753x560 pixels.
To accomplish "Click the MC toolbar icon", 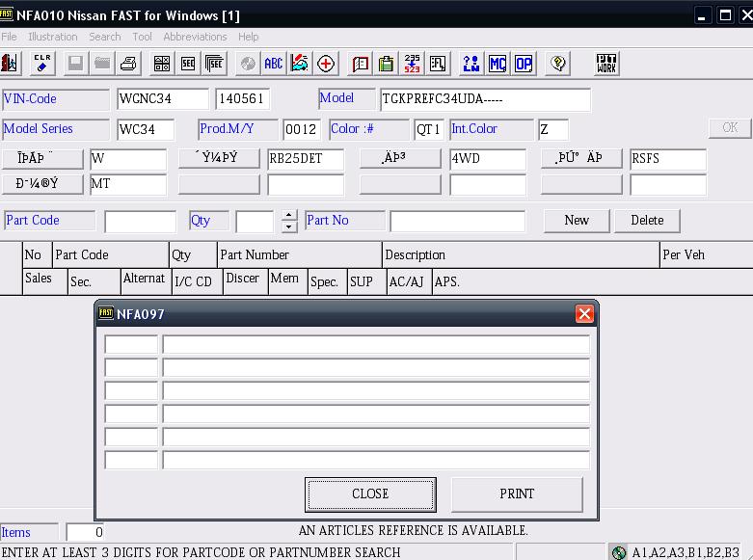I will [498, 64].
